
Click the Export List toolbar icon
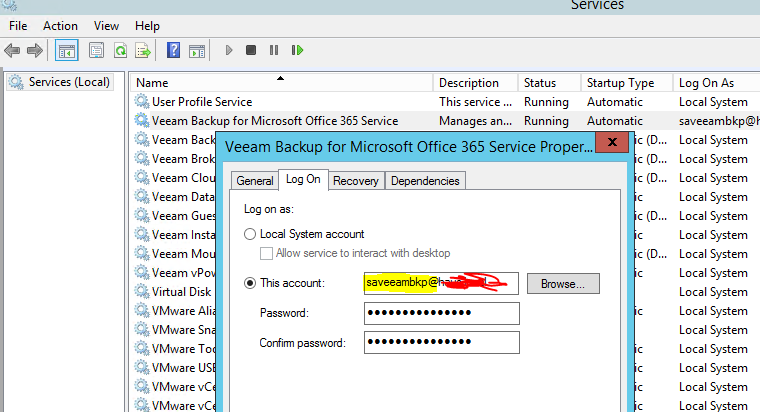pos(143,50)
